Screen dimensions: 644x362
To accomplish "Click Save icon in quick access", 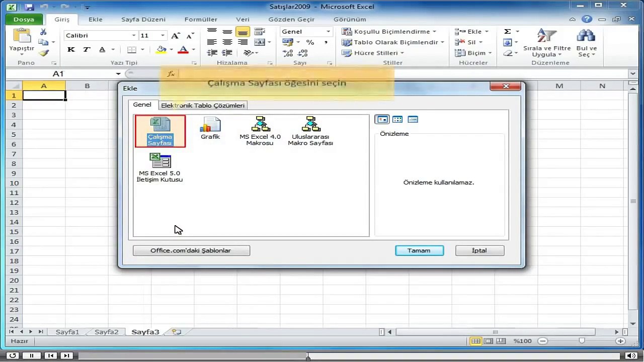I will click(29, 7).
